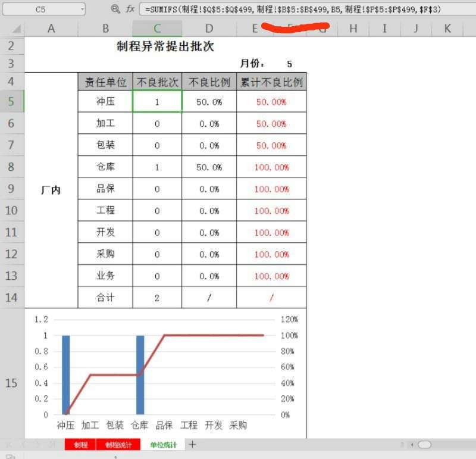Click the merged 厂内 cell
The width and height of the screenshot is (476, 459).
tap(51, 190)
